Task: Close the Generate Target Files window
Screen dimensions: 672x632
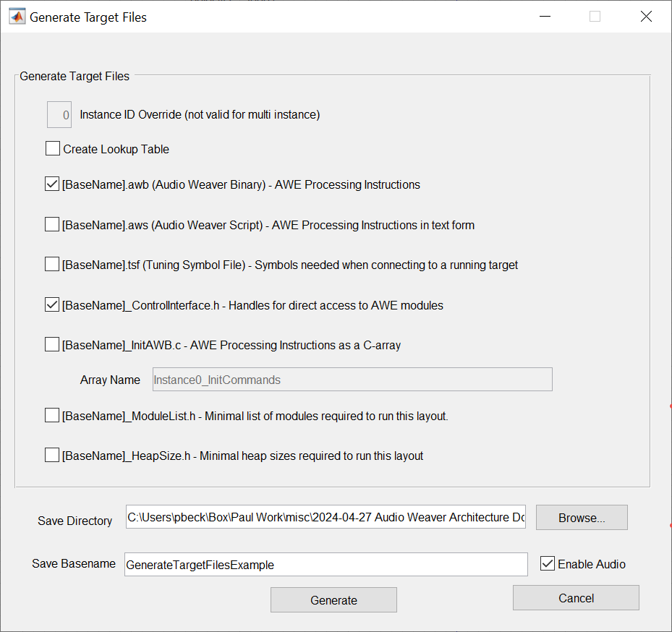Action: pos(646,17)
